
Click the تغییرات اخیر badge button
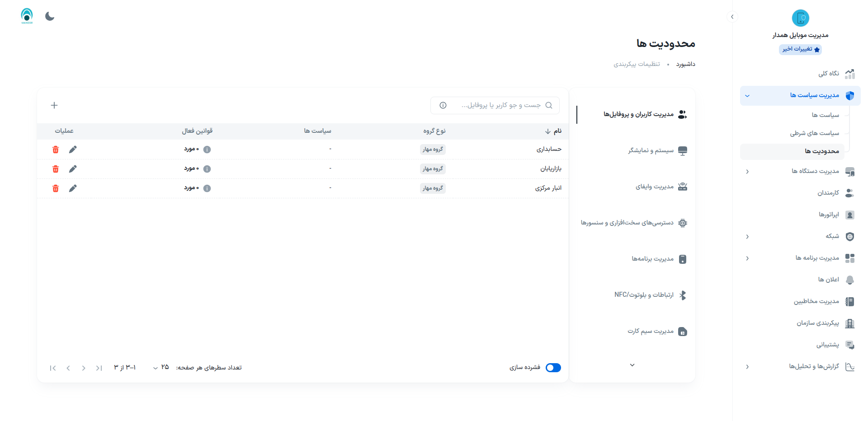pos(800,49)
